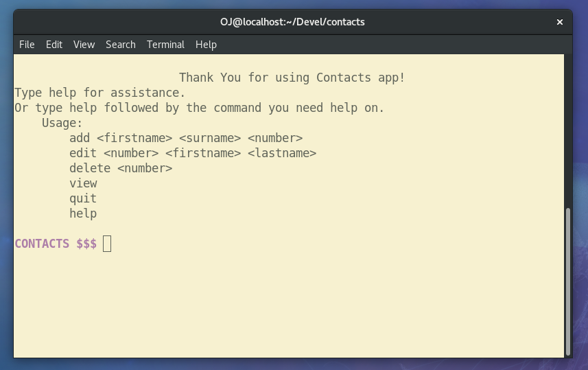Click the cursor block after the CONTACTS prompt

pos(107,244)
